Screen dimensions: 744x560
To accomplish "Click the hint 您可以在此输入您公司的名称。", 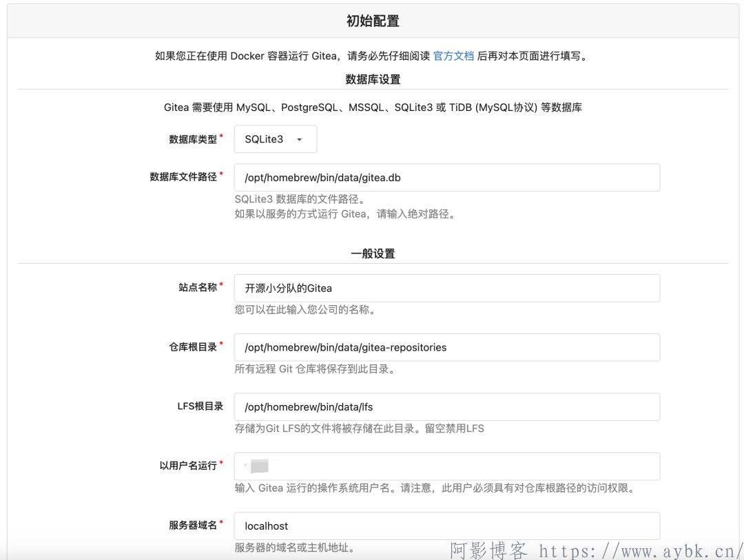I will point(305,310).
